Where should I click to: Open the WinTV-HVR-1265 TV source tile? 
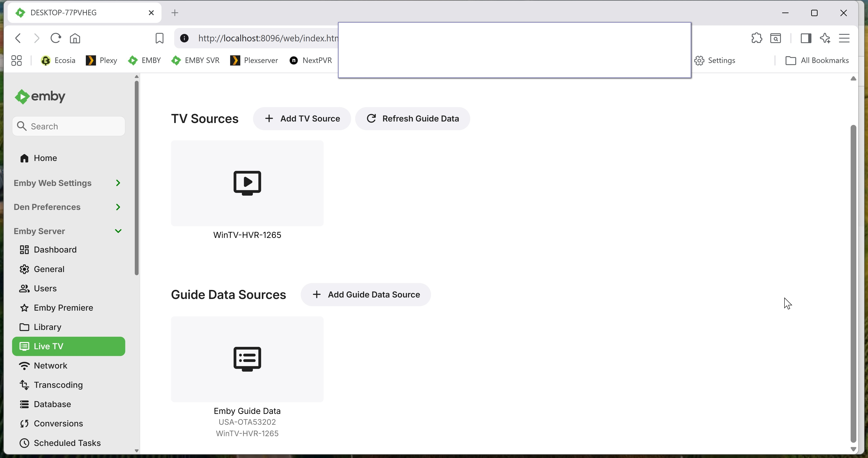(247, 183)
